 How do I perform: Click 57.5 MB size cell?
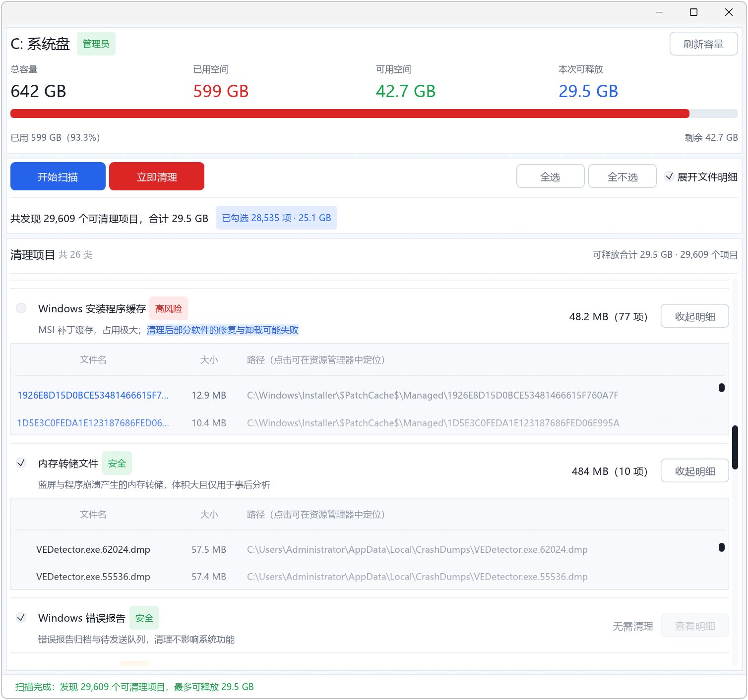click(209, 549)
